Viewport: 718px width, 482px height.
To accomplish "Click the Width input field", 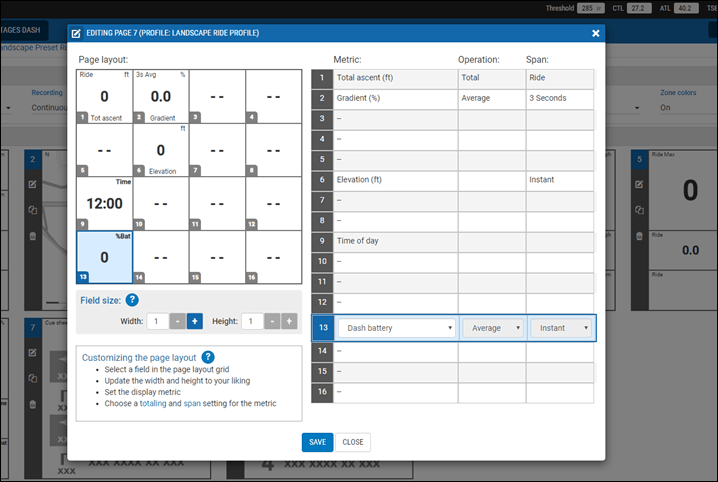I will (158, 321).
